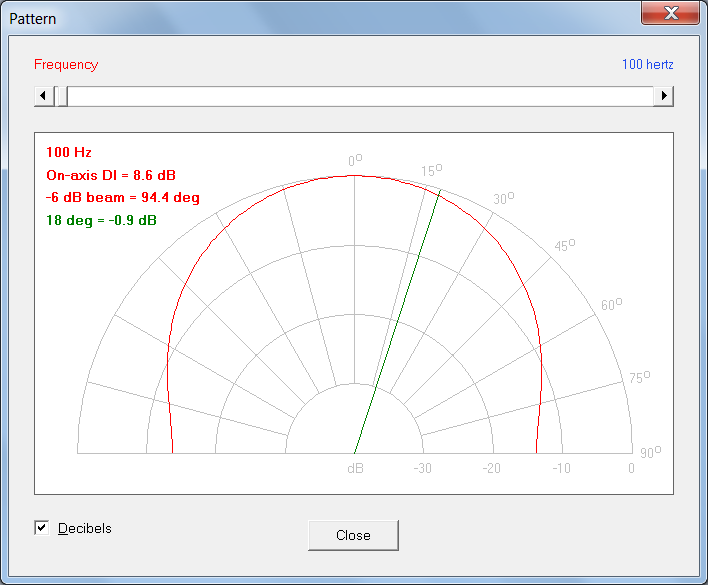The height and width of the screenshot is (585, 708).
Task: Click the -30 dB axis label
Action: [x=423, y=469]
